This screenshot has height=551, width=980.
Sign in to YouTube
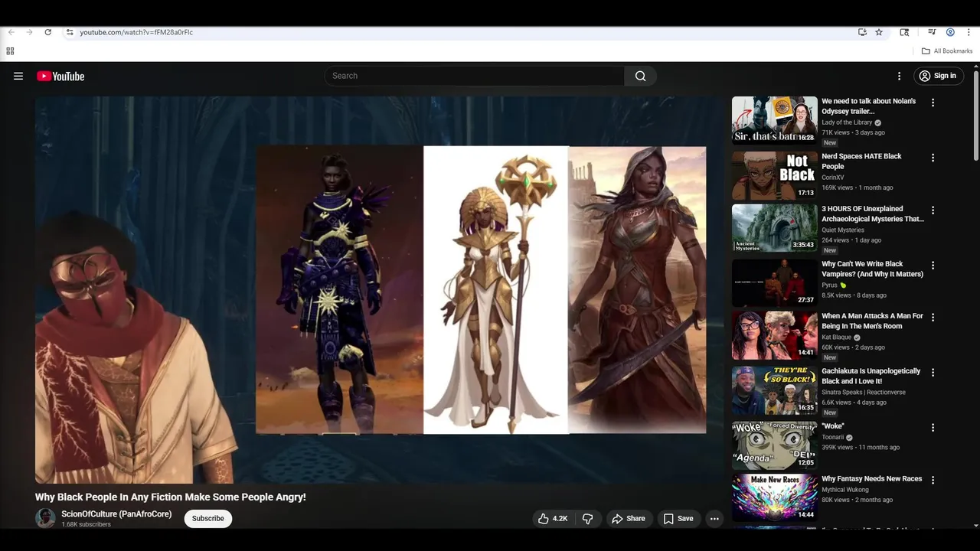tap(939, 76)
